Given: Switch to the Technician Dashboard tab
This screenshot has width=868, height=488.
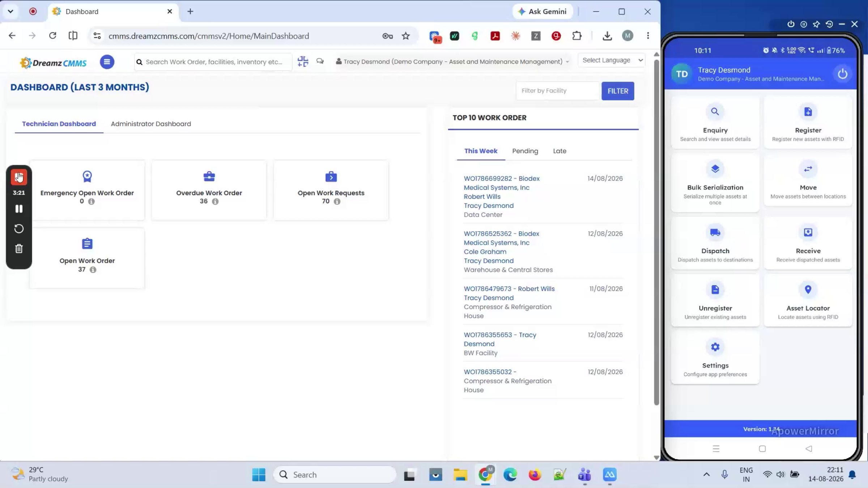Looking at the screenshot, I should click(x=59, y=124).
